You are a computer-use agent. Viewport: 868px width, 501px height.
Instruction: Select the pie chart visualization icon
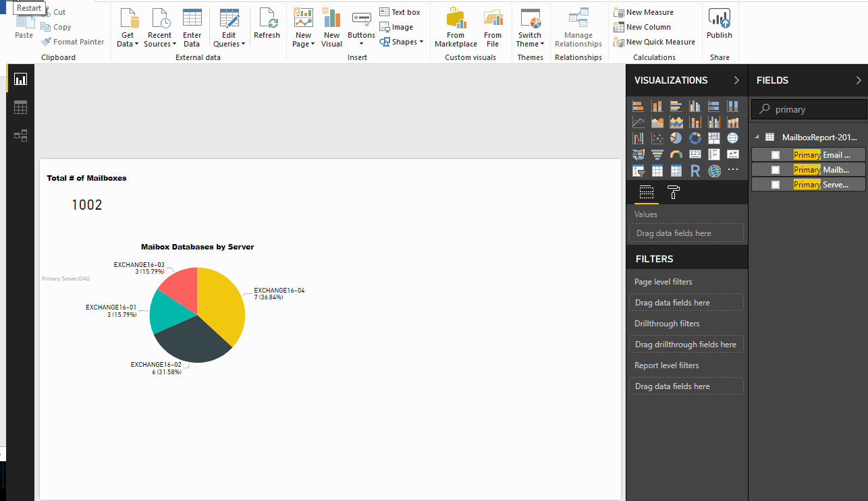[x=676, y=138]
